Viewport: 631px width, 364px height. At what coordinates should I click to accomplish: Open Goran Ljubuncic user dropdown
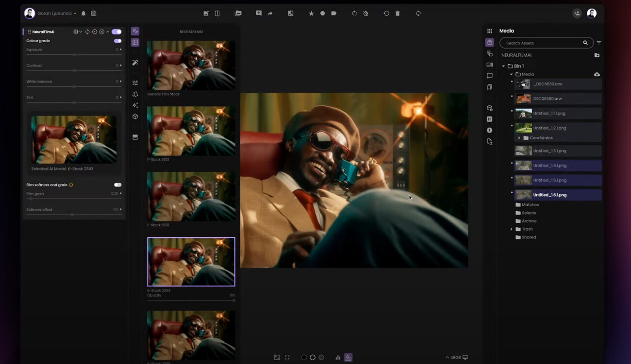click(x=57, y=14)
